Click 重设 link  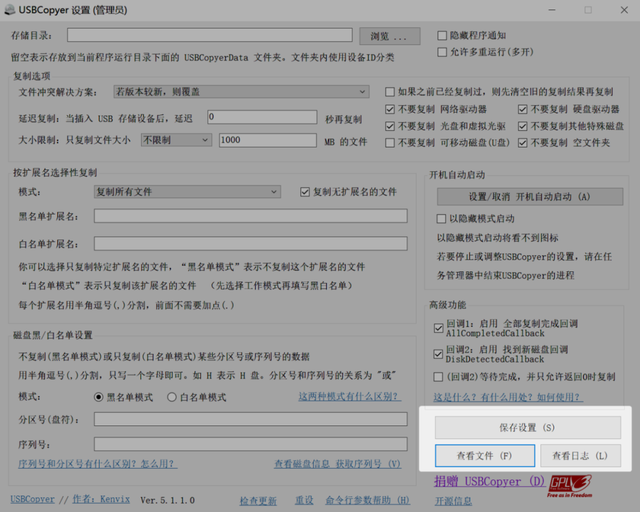(x=304, y=501)
